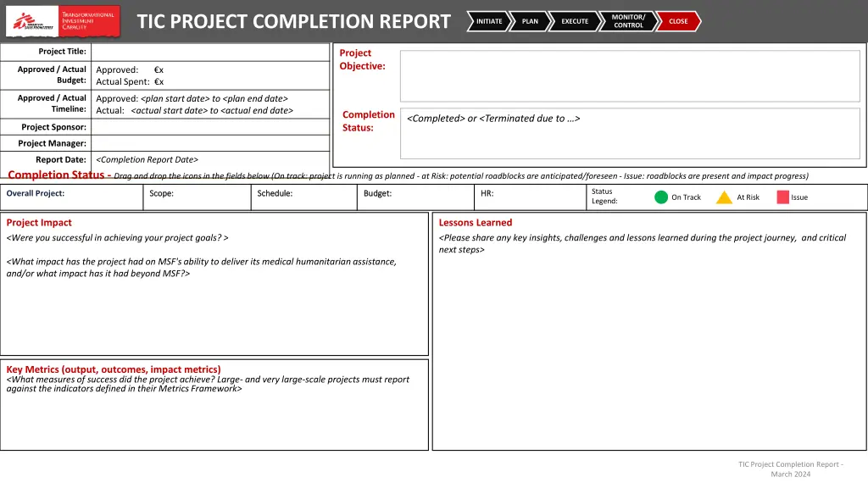Click the Project Objective text box
This screenshot has height=488, width=868.
point(630,76)
